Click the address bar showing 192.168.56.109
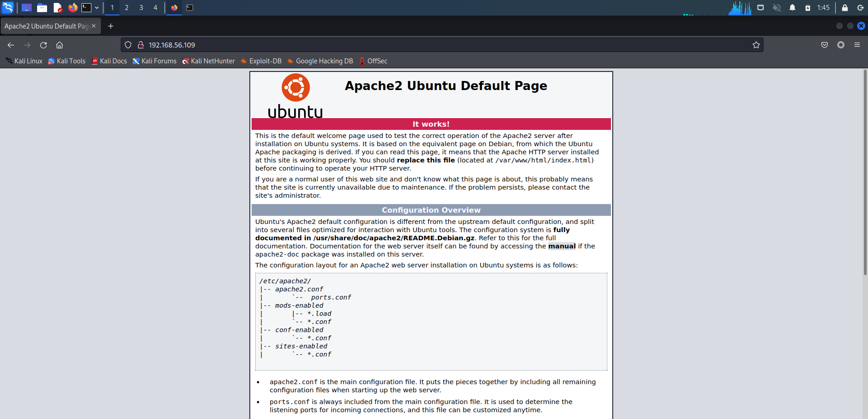 pos(442,45)
